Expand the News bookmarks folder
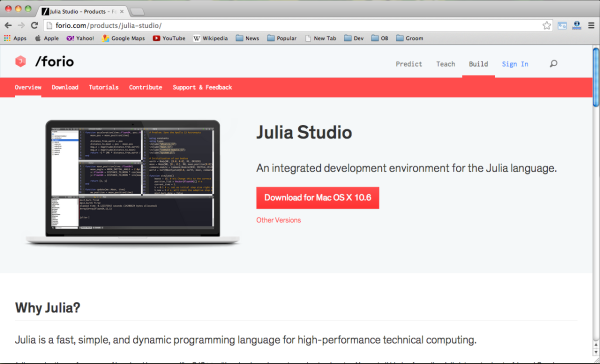The height and width of the screenshot is (364, 600). point(248,38)
